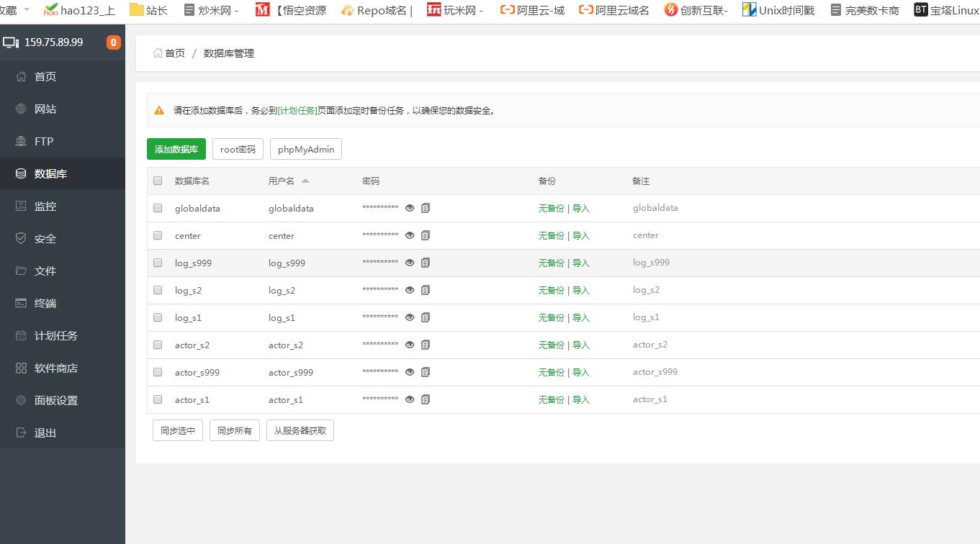Open the Unix时间戳 bookmark
The height and width of the screenshot is (544, 980).
pyautogui.click(x=780, y=10)
